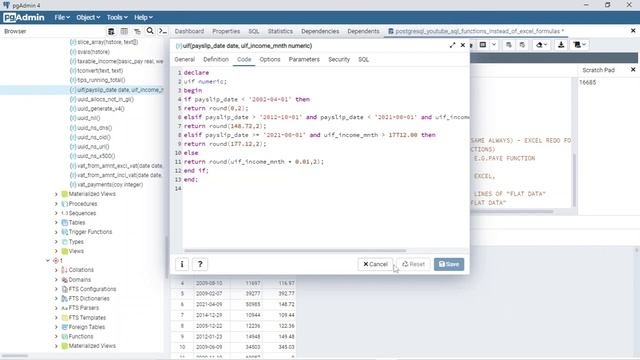This screenshot has height=360, width=640.
Task: Expand the Procedures tree node
Action: pos(56,204)
